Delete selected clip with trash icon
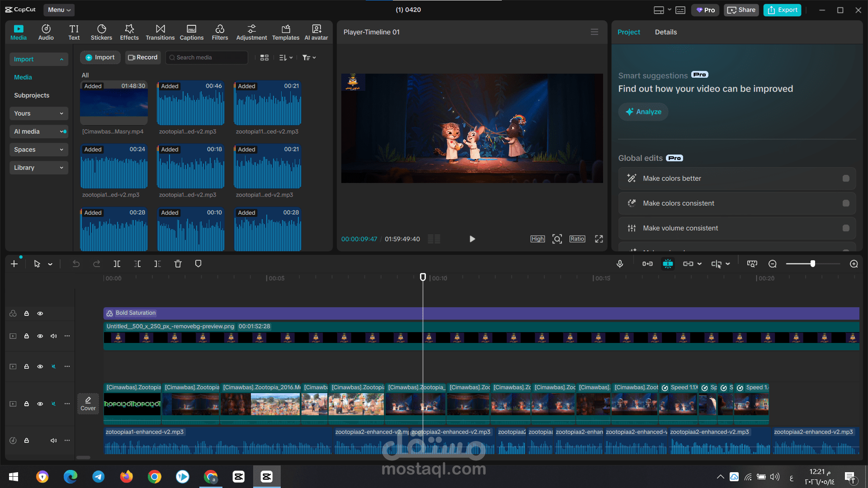Screen dimensions: 868x488 point(178,264)
